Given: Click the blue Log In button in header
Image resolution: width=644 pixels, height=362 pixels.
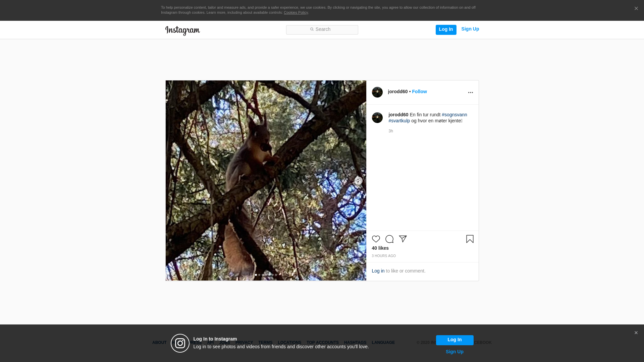Looking at the screenshot, I should (x=446, y=30).
